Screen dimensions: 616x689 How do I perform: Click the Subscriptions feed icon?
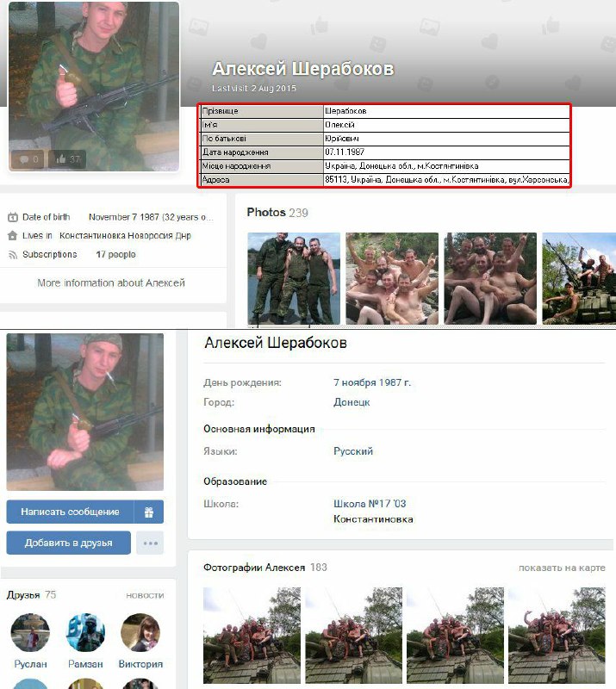pyautogui.click(x=12, y=255)
